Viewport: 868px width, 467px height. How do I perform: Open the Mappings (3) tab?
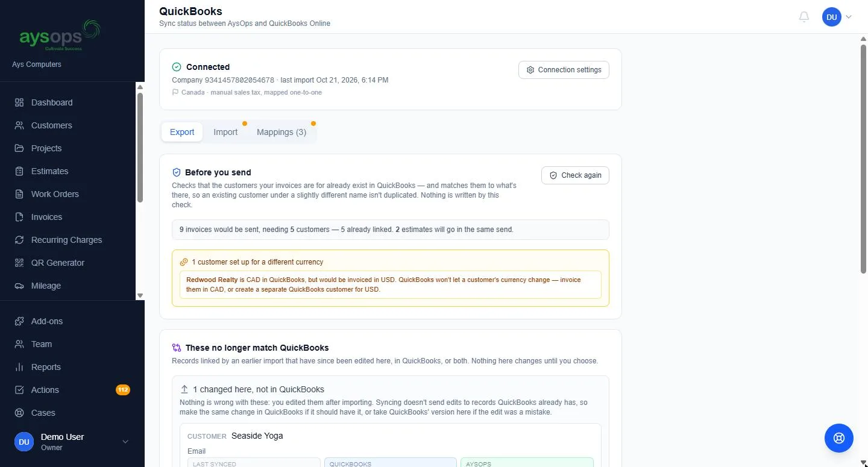[281, 132]
